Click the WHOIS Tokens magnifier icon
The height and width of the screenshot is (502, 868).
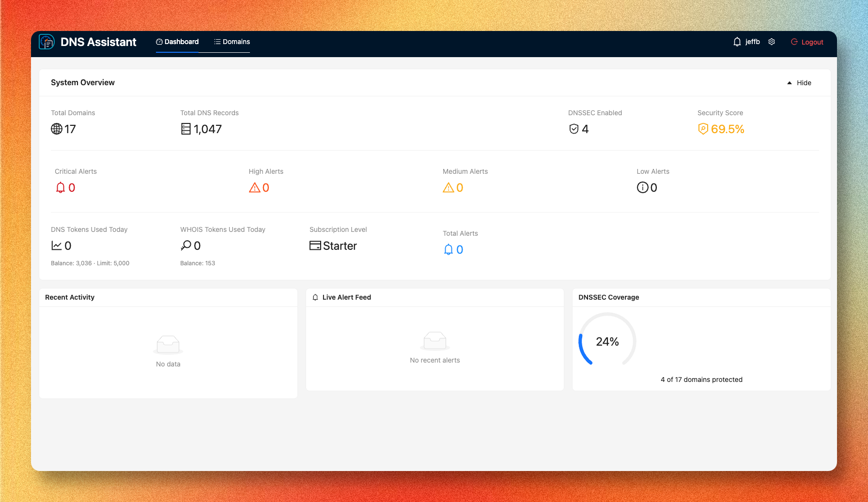(x=185, y=245)
